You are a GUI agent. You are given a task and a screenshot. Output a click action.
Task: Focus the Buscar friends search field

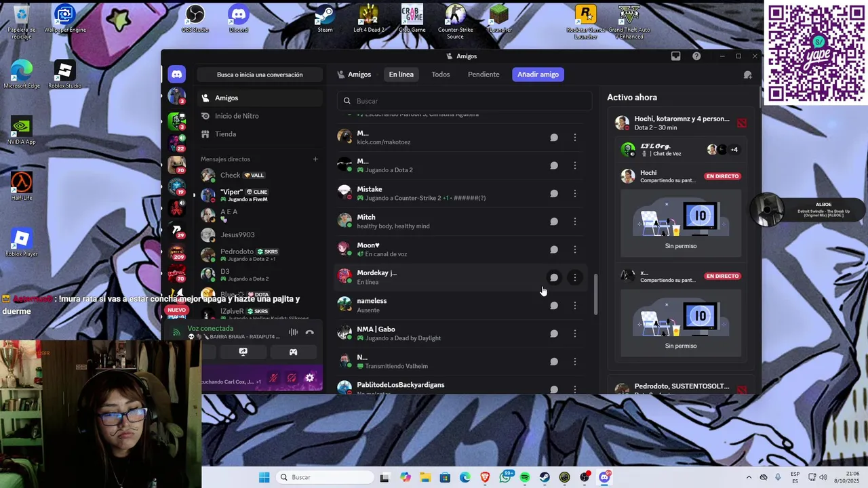[x=465, y=101]
